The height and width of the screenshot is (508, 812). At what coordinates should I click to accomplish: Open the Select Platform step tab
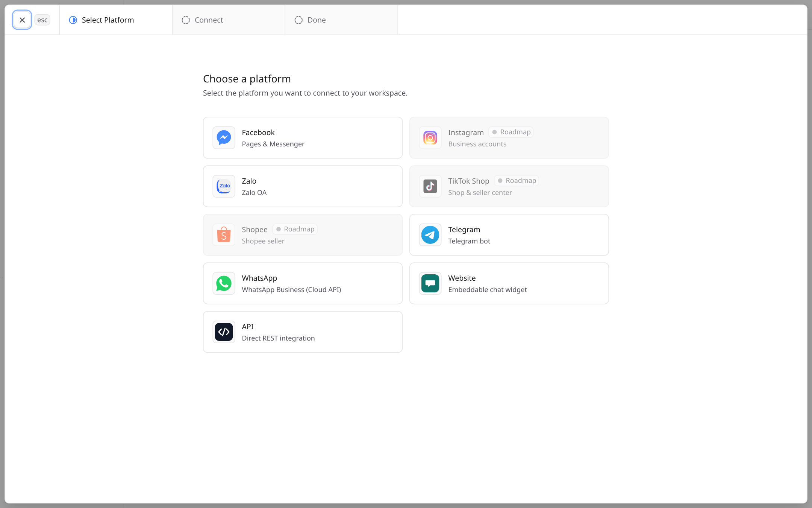116,20
